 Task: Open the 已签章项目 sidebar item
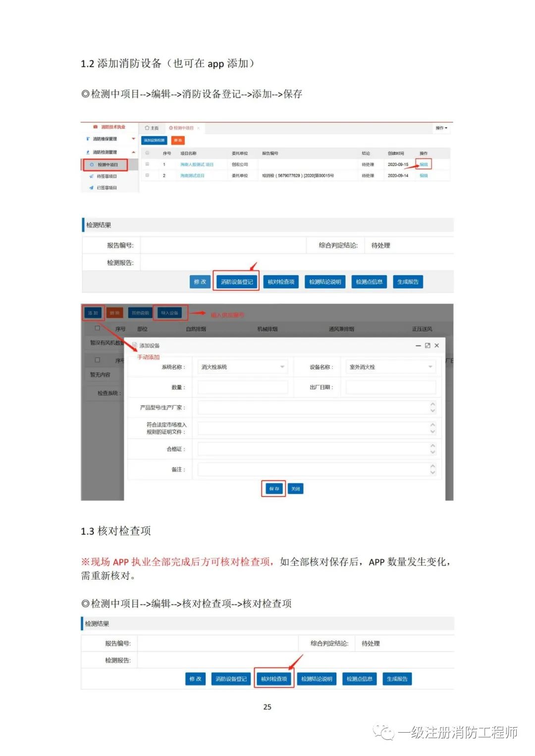coord(107,188)
